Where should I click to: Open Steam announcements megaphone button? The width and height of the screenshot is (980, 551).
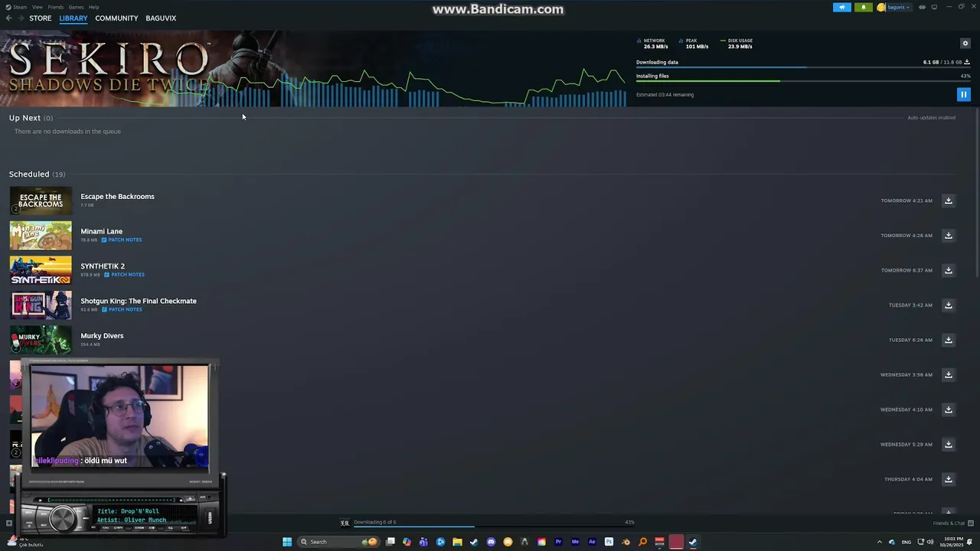tap(842, 7)
